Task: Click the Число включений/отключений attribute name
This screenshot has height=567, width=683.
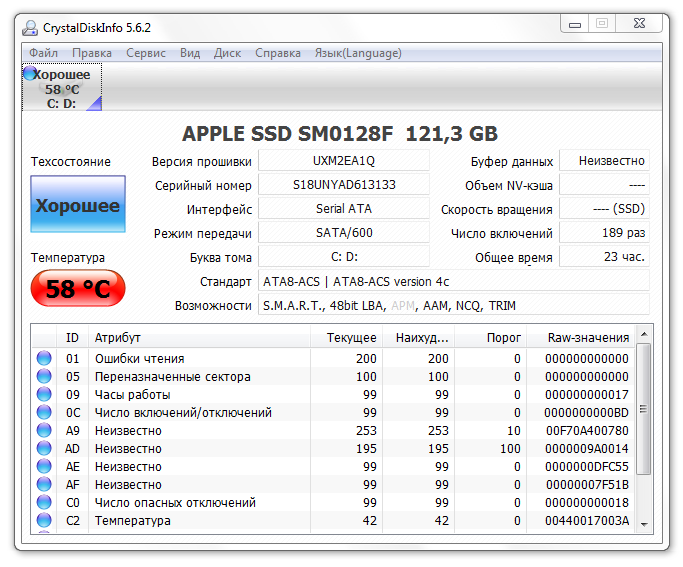Action: coord(183,412)
